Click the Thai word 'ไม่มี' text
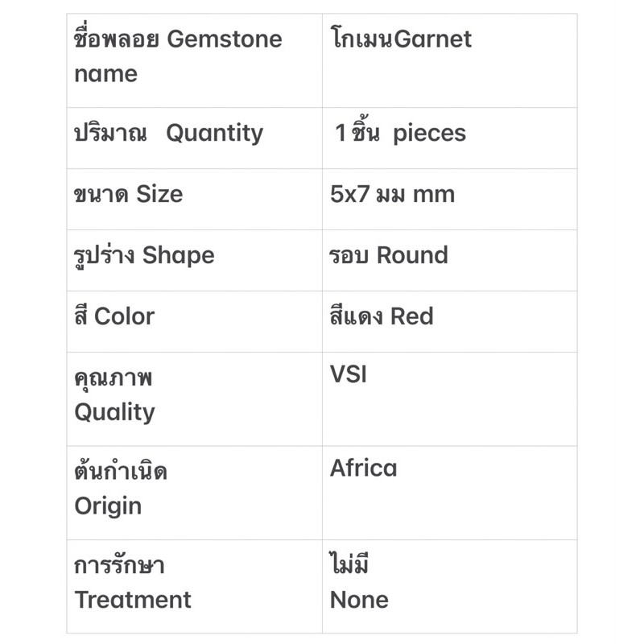Screen dimensions: 644x644 tap(349, 563)
